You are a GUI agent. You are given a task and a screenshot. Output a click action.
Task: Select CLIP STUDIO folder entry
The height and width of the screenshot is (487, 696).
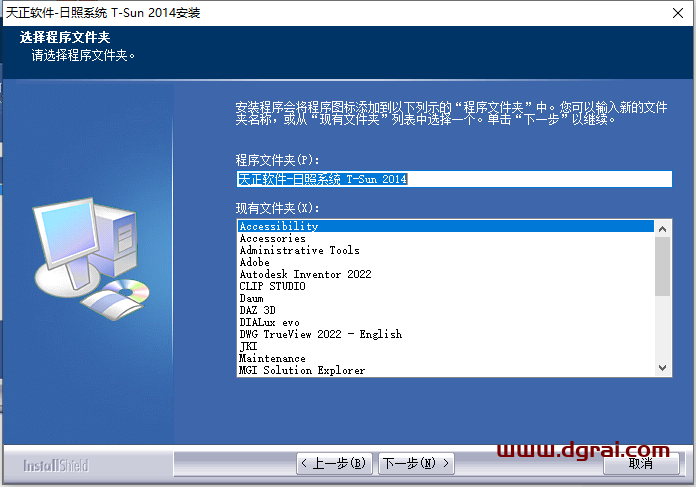[446, 286]
